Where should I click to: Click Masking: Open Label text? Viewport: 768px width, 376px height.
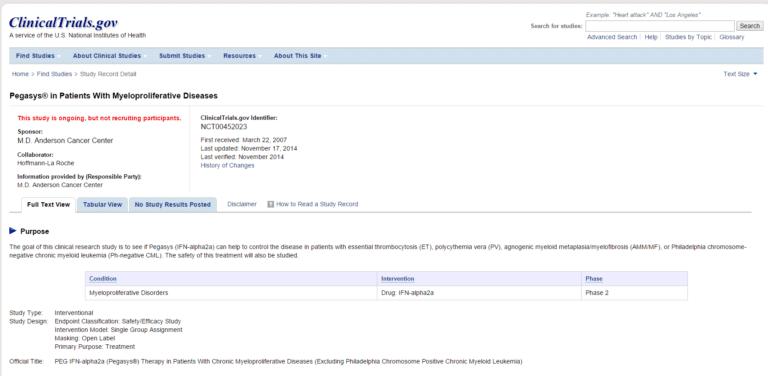[x=85, y=338]
